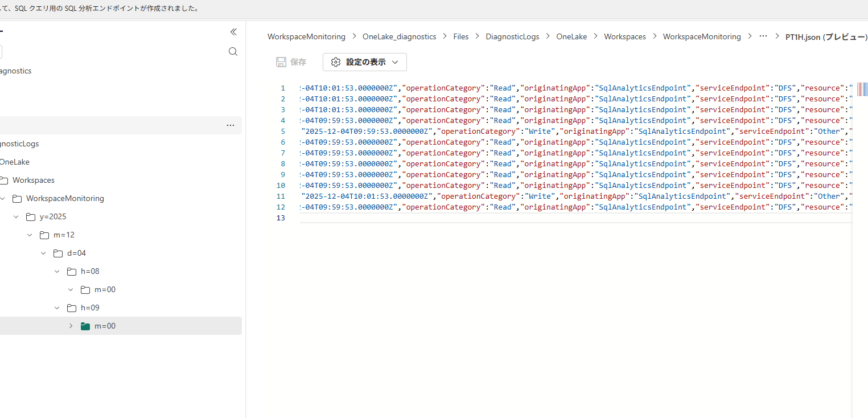Image resolution: width=868 pixels, height=418 pixels.
Task: Navigate to OneLake breadcrumb
Action: [571, 36]
